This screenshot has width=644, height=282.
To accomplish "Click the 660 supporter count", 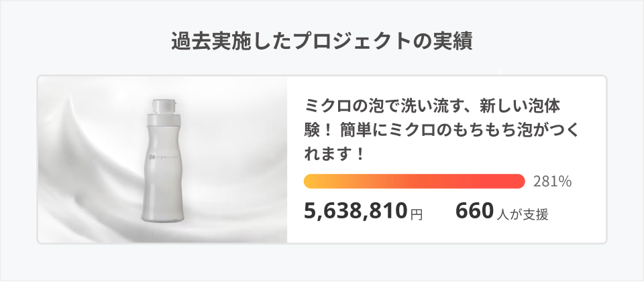I will [x=474, y=212].
